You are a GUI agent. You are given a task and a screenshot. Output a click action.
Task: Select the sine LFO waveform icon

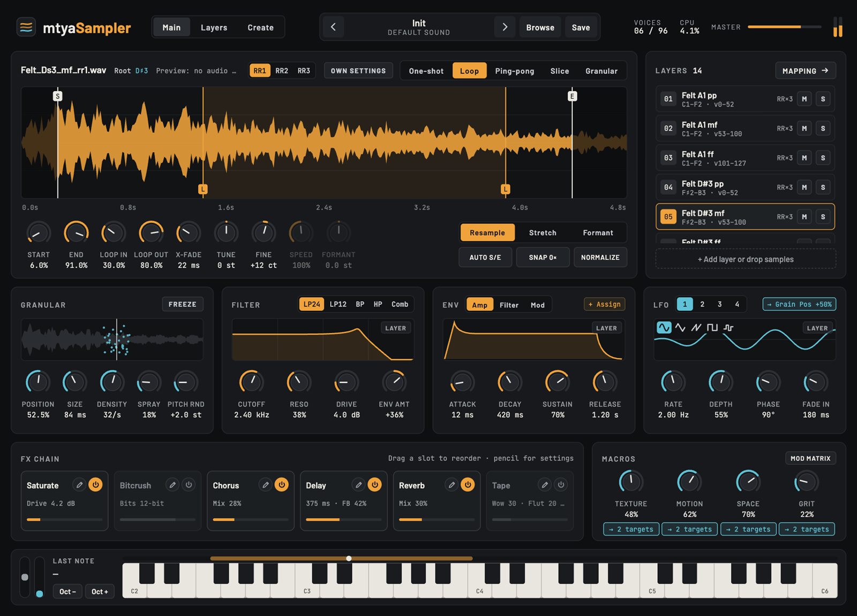tap(664, 327)
